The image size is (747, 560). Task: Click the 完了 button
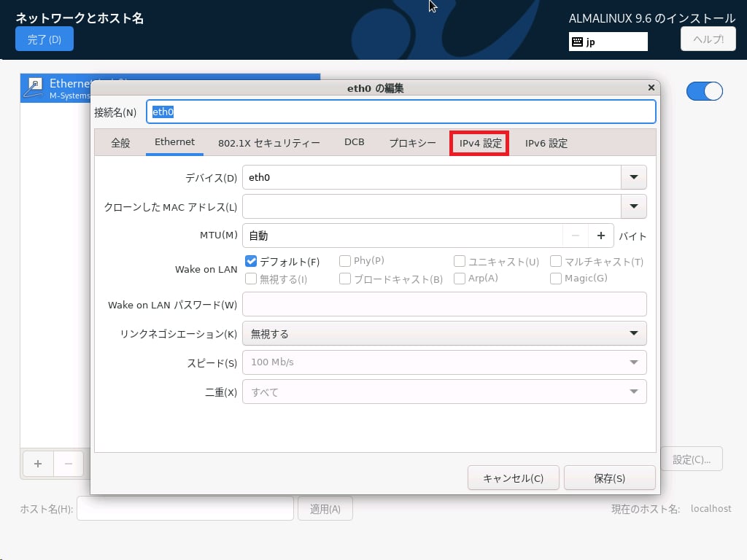44,39
